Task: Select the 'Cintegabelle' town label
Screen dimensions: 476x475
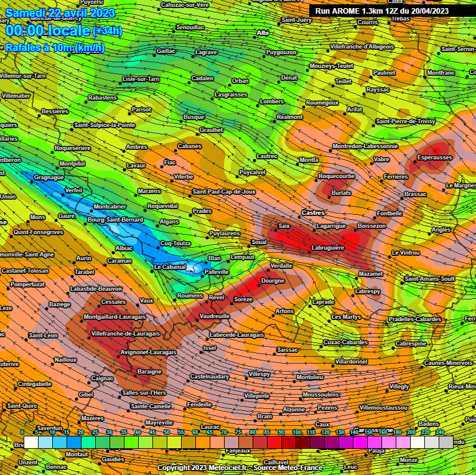Action: [x=35, y=384]
